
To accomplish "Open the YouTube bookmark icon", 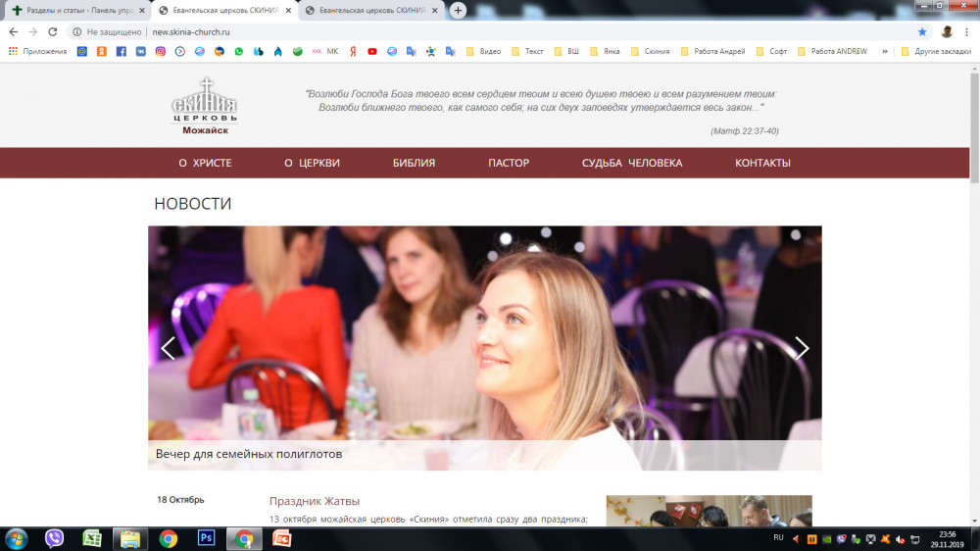I will coord(372,51).
